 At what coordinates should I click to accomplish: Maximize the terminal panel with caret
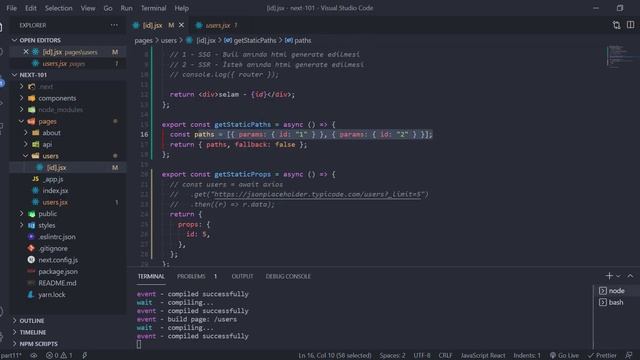(x=630, y=276)
